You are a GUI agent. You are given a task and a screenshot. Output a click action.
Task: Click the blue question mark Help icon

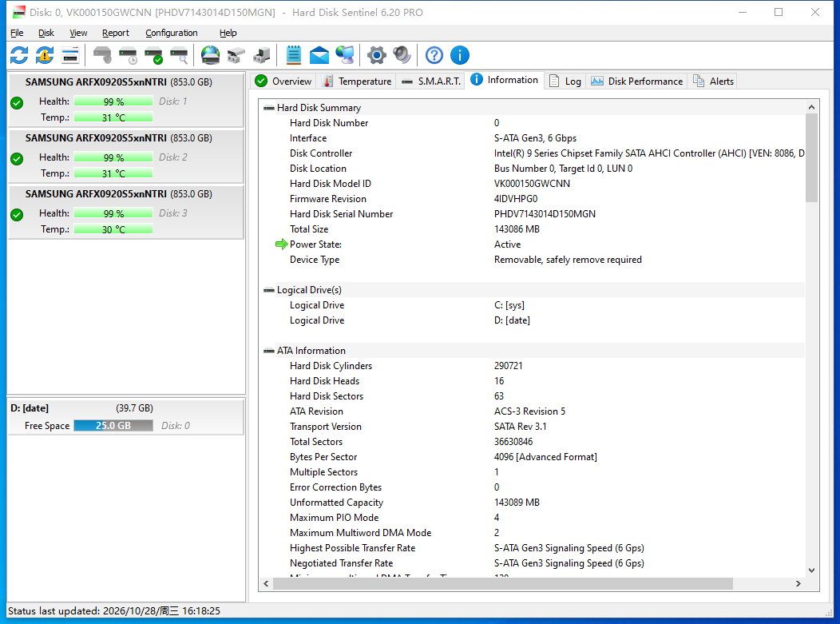(x=434, y=54)
